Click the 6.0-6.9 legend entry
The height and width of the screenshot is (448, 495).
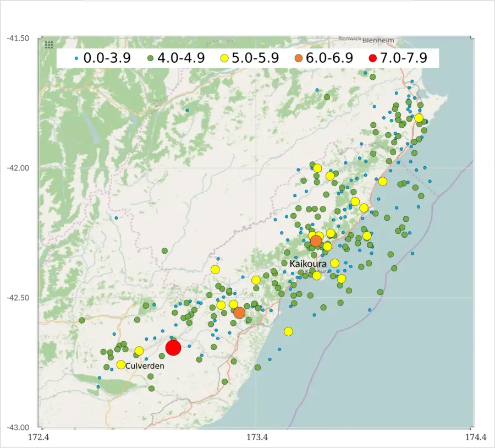[324, 58]
